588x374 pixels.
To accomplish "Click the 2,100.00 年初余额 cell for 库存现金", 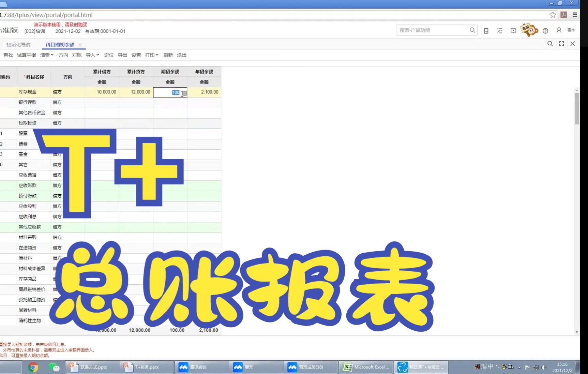I will pyautogui.click(x=204, y=92).
